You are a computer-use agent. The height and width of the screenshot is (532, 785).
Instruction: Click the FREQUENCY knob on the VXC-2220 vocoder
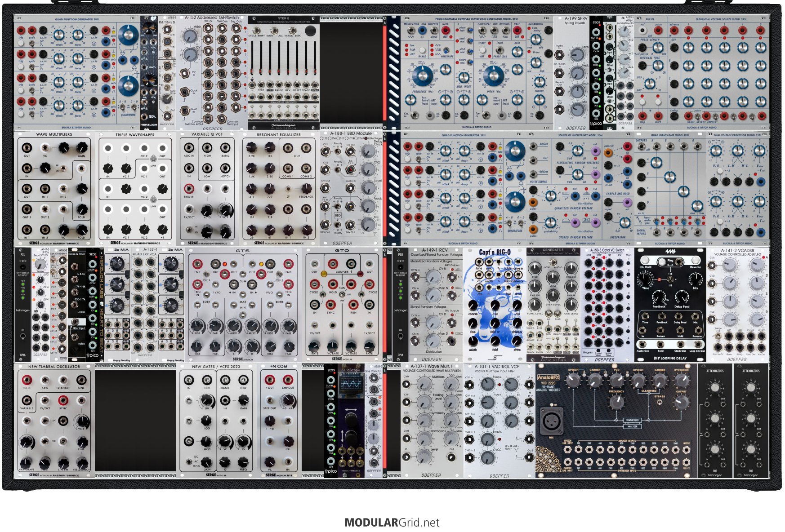tap(616, 403)
